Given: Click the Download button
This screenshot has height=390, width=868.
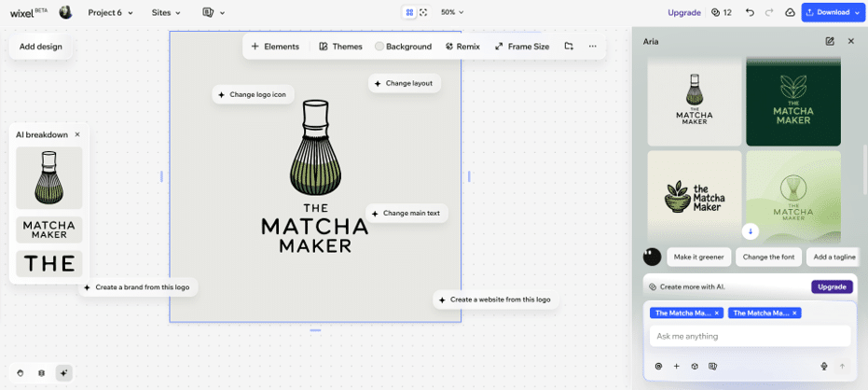Looking at the screenshot, I should pos(828,12).
